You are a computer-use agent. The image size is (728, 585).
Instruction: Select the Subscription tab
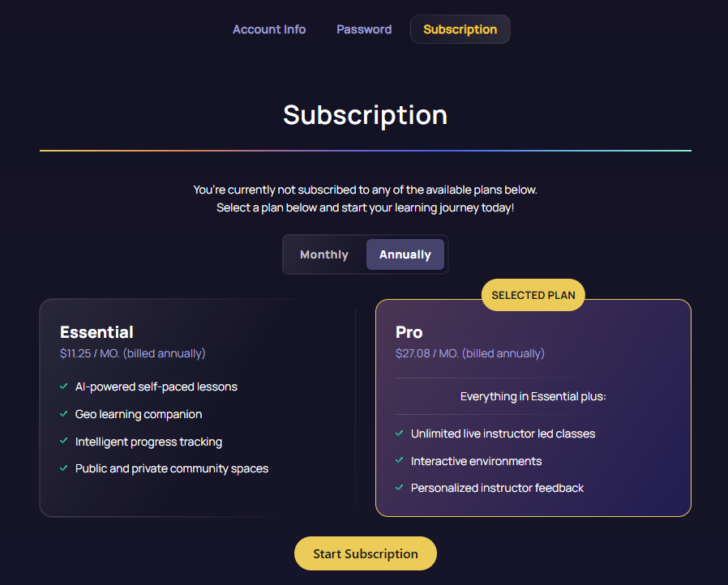point(460,29)
